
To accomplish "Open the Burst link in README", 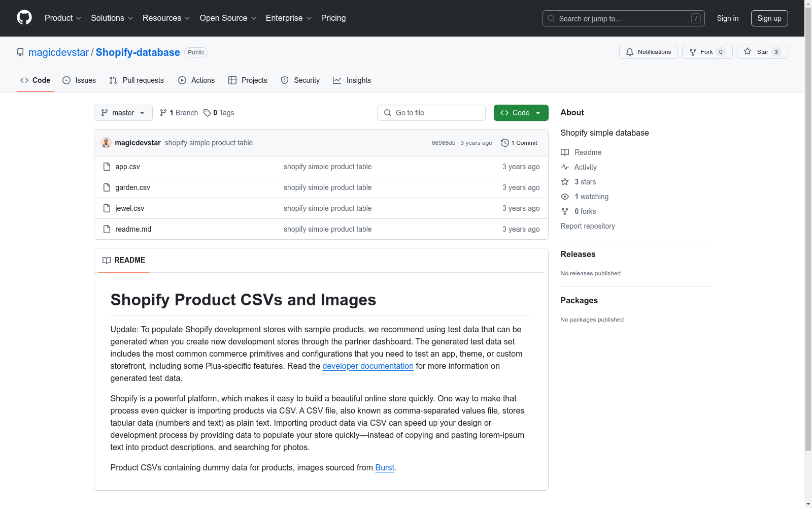I will (x=385, y=467).
